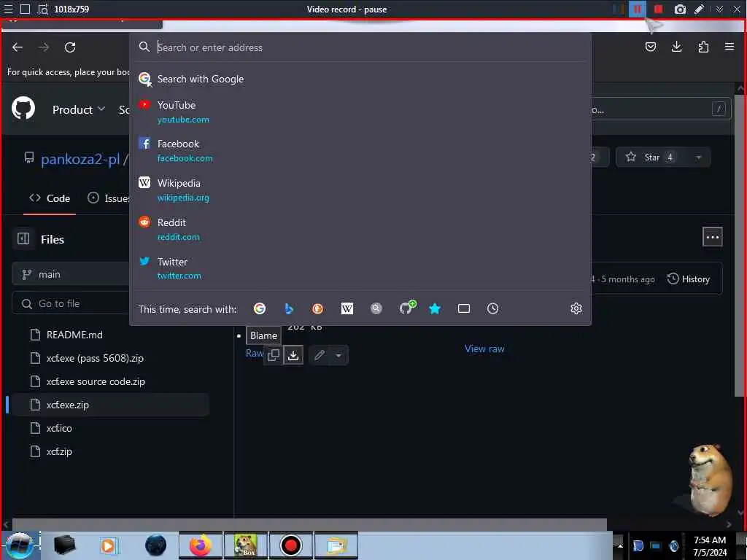This screenshot has width=747, height=560.
Task: Click the browser Forward arrow
Action: (44, 47)
